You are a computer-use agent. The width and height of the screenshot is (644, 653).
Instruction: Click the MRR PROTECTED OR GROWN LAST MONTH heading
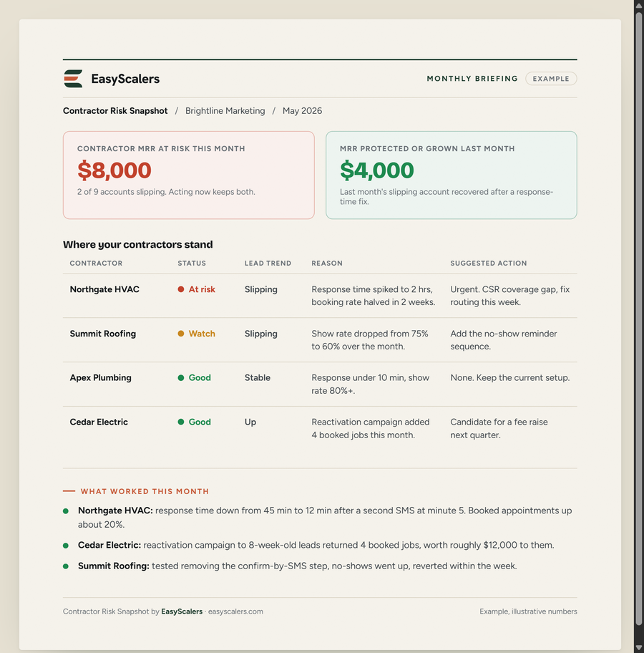[x=427, y=149]
